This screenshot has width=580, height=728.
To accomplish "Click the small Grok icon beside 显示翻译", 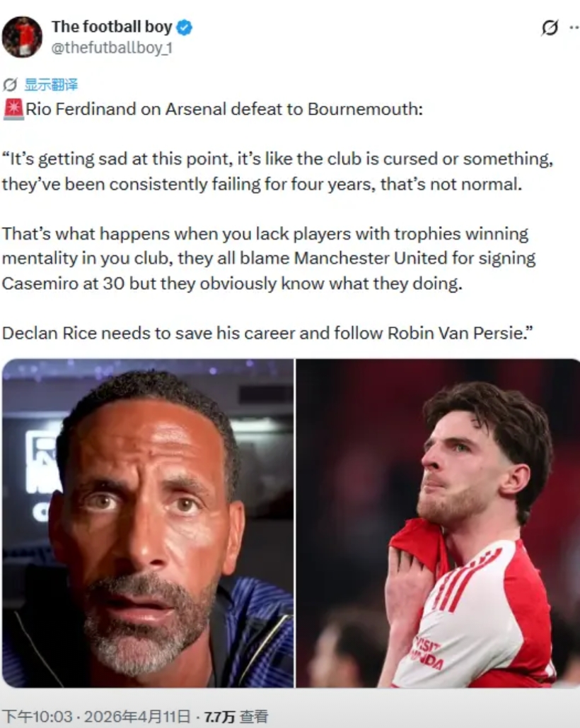I will click(10, 85).
